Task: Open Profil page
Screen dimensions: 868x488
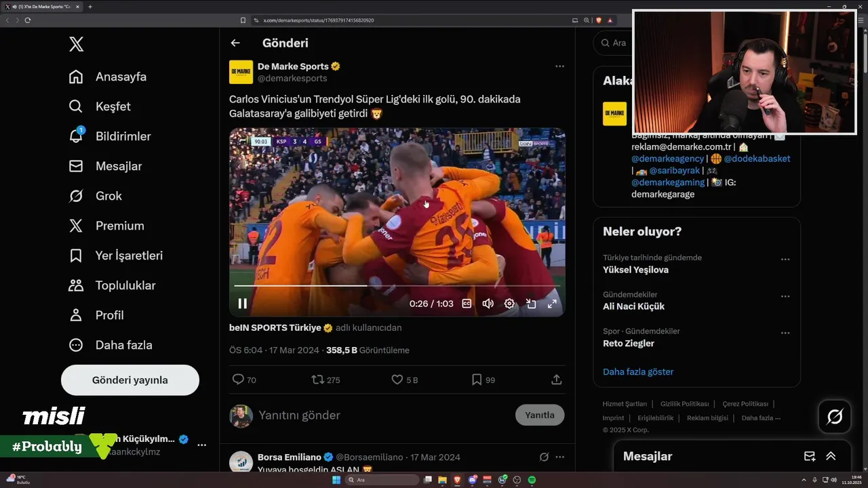Action: point(96,315)
